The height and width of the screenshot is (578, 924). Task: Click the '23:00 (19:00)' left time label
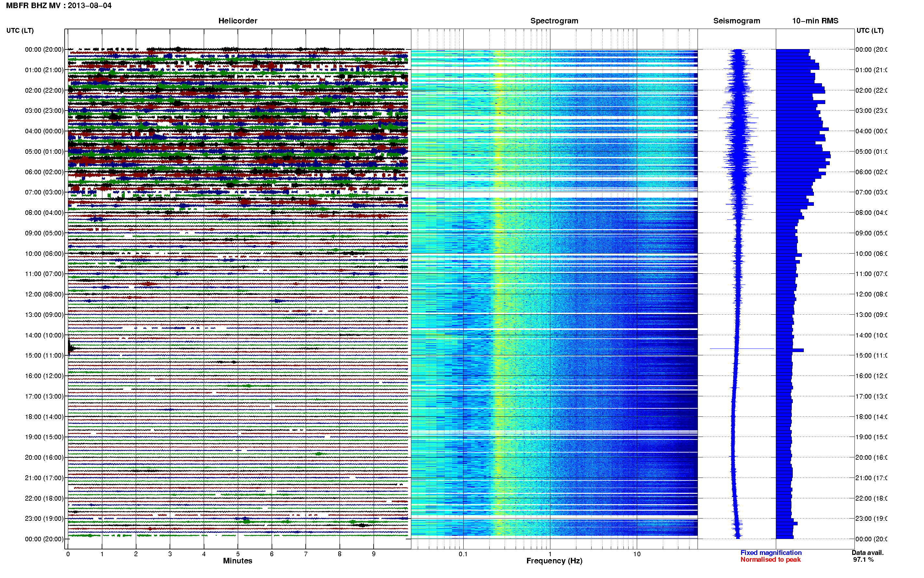(x=44, y=519)
